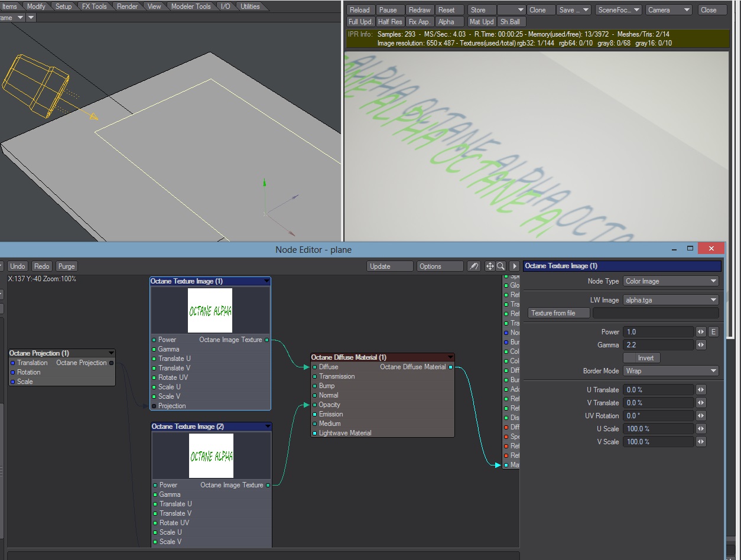Click the U Scale stepper arrows
Screen dimensions: 741x560
(x=701, y=429)
